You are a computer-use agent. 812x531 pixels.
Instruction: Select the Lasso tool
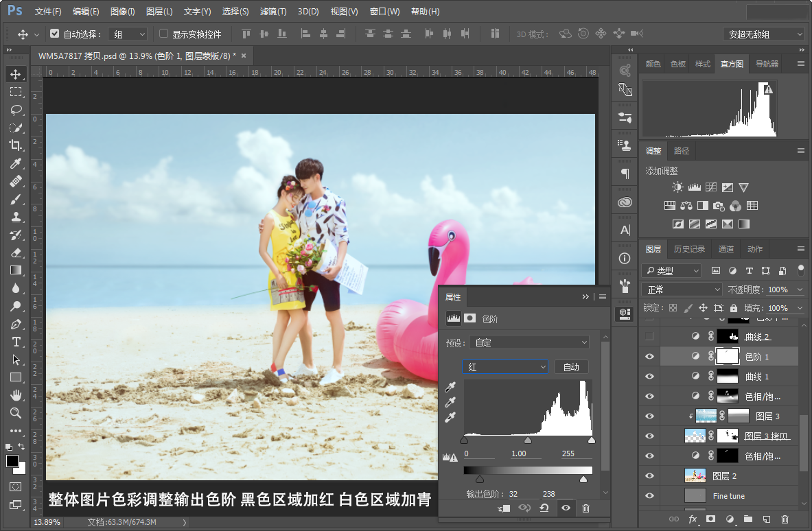[x=16, y=110]
